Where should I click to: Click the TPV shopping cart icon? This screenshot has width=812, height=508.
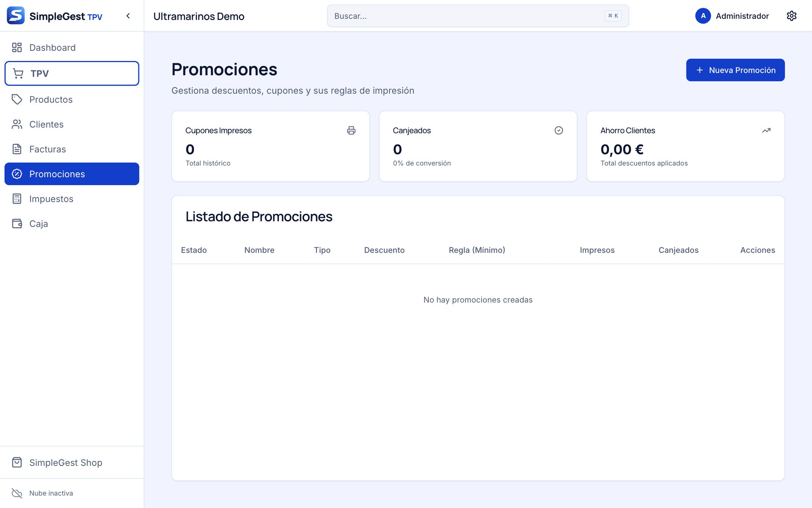pyautogui.click(x=18, y=73)
